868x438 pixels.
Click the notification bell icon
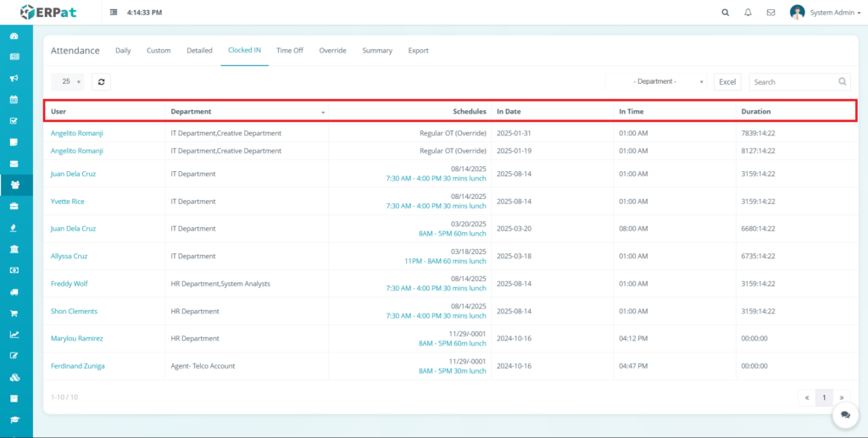pyautogui.click(x=748, y=13)
